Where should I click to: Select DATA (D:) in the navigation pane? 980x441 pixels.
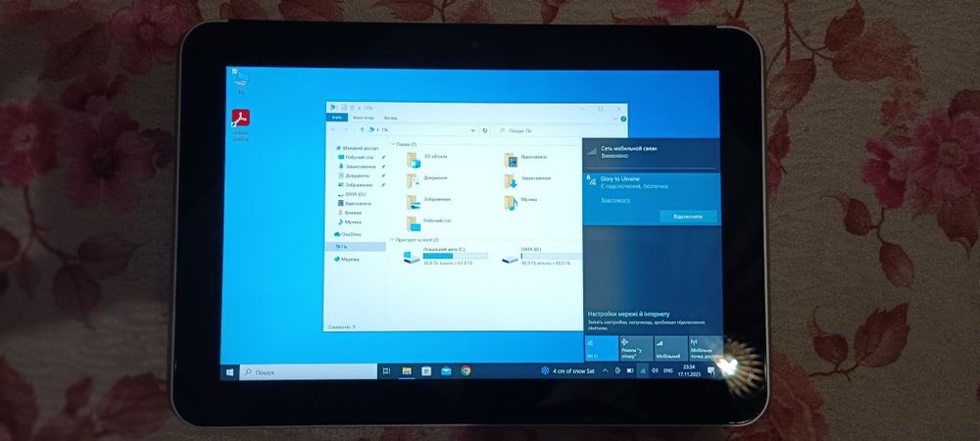(351, 194)
